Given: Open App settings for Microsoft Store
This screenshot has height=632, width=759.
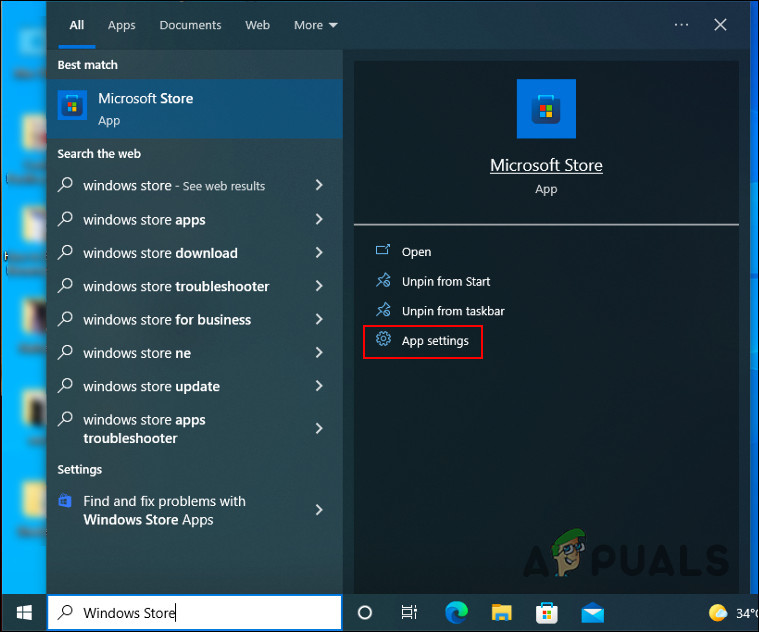Looking at the screenshot, I should [x=435, y=341].
